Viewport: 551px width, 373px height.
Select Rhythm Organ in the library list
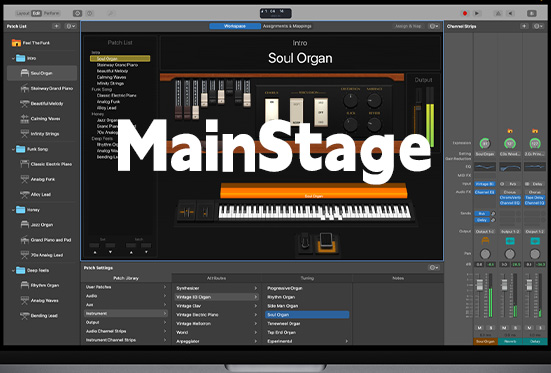pos(306,297)
